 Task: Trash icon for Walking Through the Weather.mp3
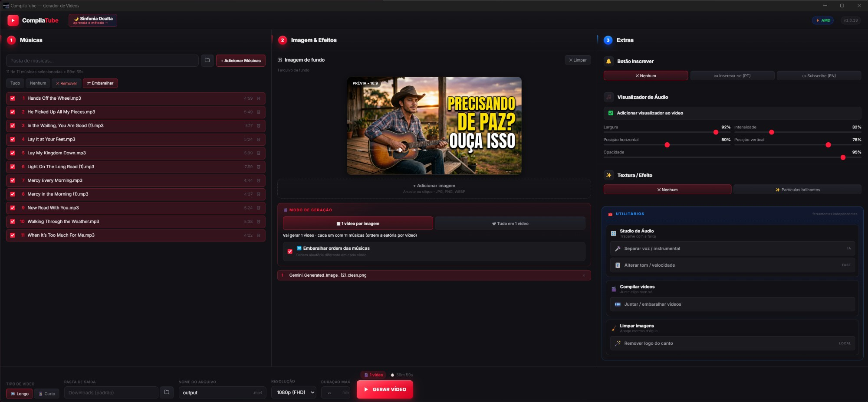[259, 222]
